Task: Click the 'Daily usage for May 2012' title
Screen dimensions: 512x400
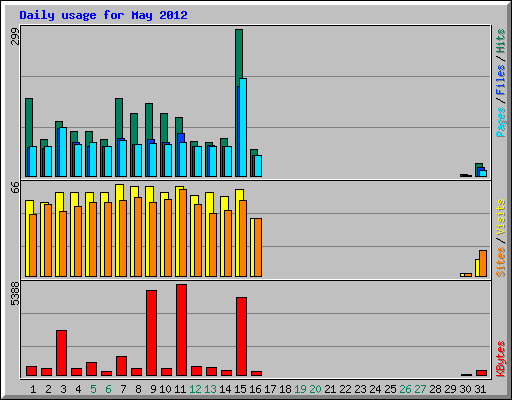Action: (x=103, y=15)
